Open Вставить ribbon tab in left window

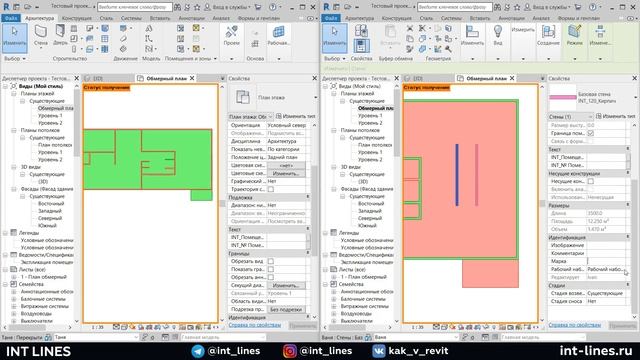(x=160, y=18)
